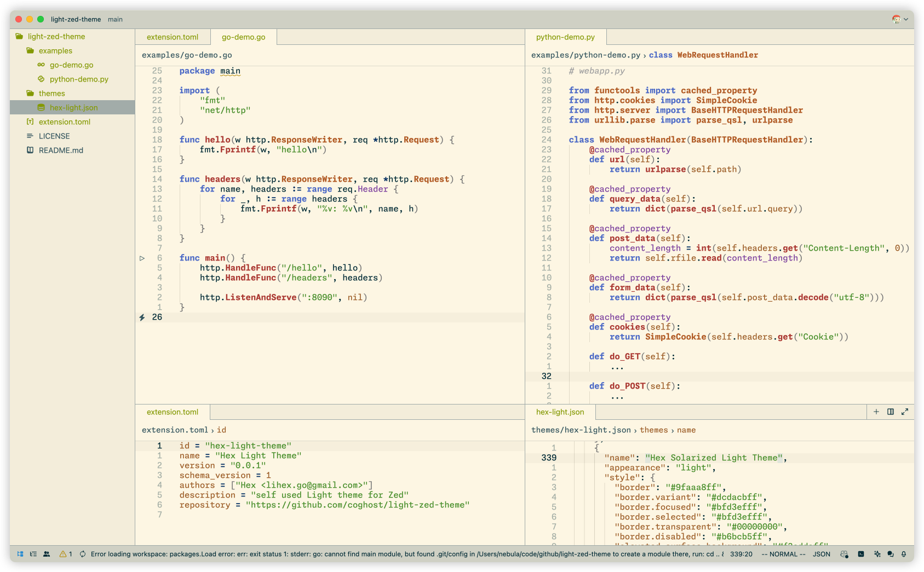Image resolution: width=924 pixels, height=572 pixels.
Task: Open JSON language selector in status bar
Action: click(821, 554)
